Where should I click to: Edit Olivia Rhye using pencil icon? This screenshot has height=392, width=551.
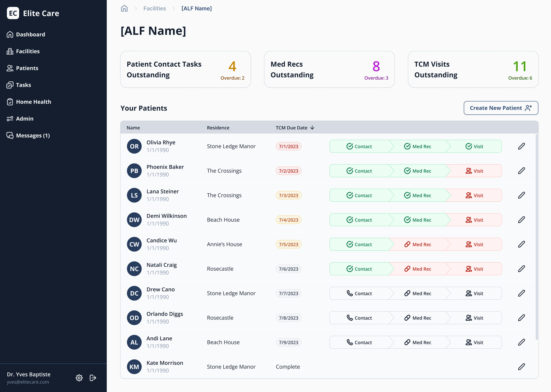click(521, 146)
